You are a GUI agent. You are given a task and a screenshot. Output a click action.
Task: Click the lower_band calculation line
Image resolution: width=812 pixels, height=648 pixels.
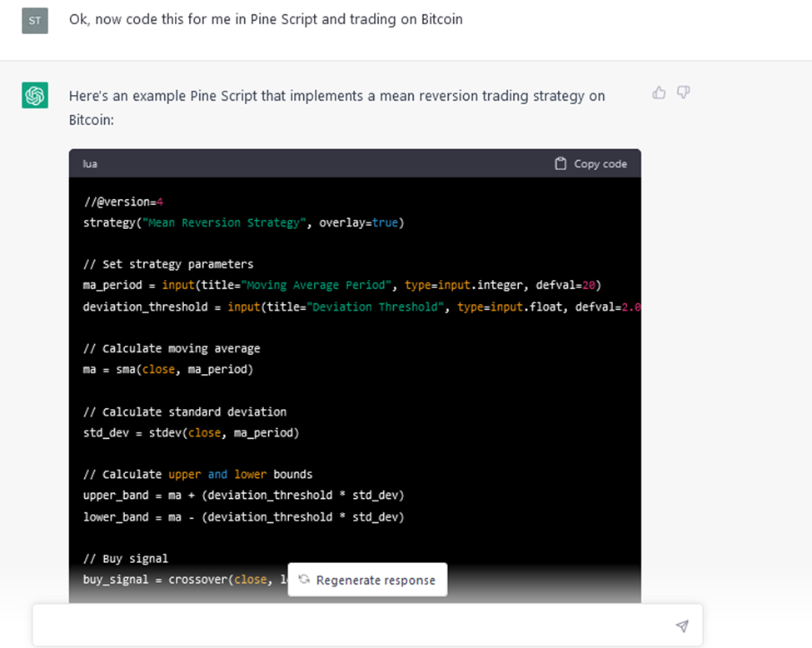click(243, 517)
